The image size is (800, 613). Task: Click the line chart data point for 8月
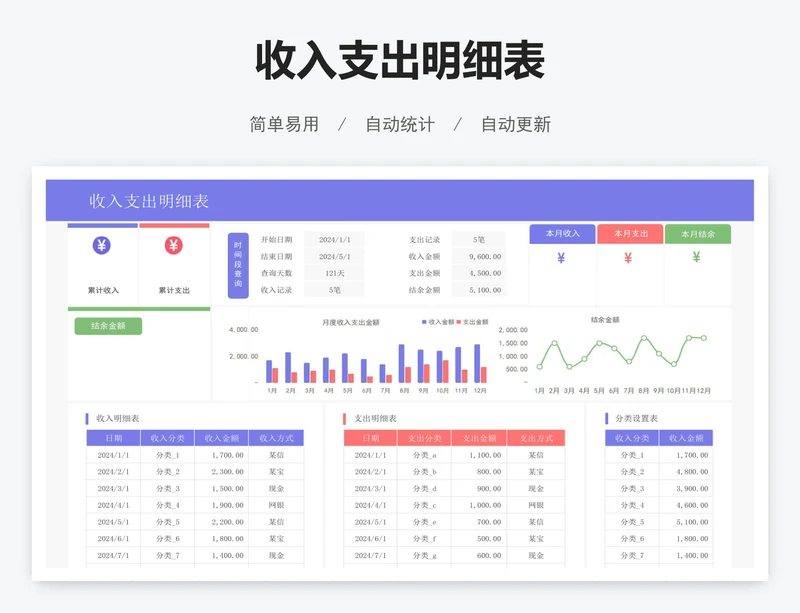click(644, 338)
